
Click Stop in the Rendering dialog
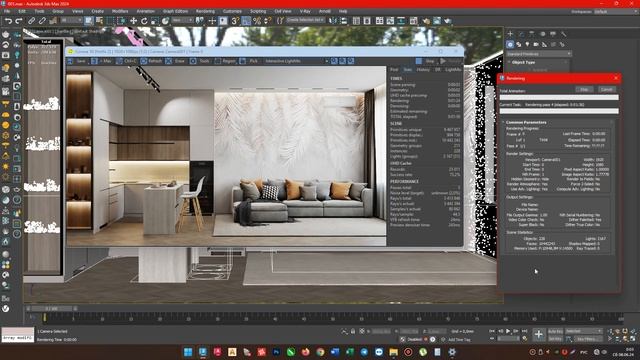584,89
